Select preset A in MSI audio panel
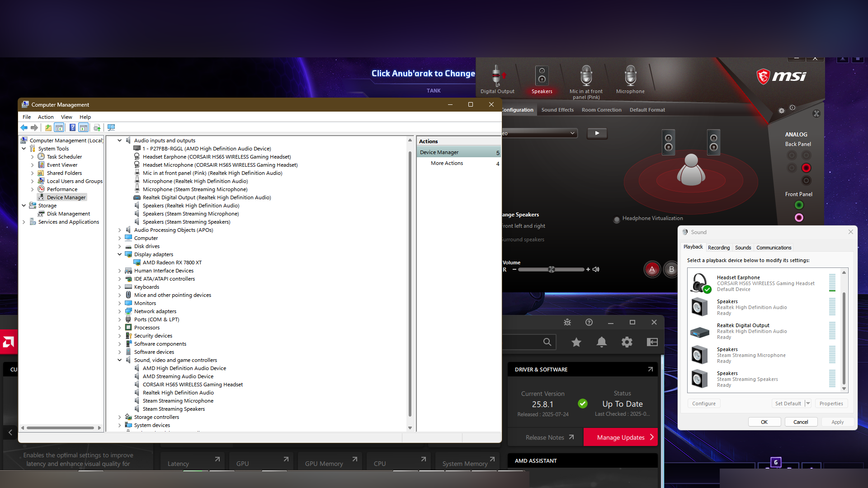The width and height of the screenshot is (868, 488). pyautogui.click(x=652, y=270)
